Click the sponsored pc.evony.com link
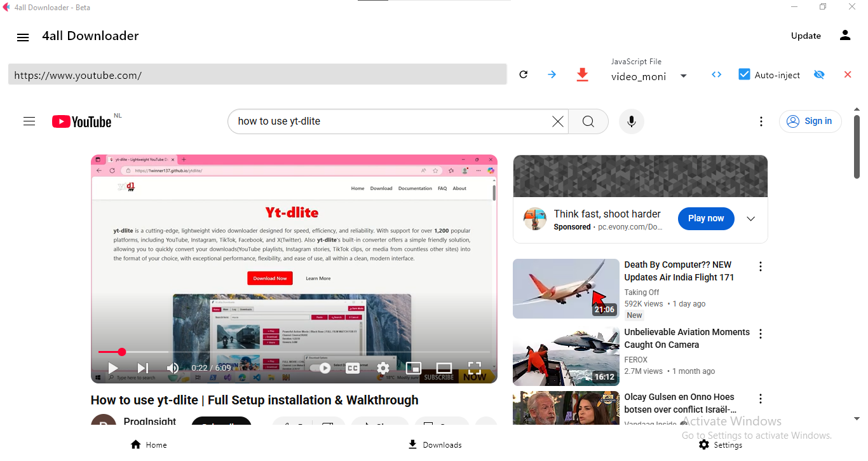868x461 pixels. 630,227
